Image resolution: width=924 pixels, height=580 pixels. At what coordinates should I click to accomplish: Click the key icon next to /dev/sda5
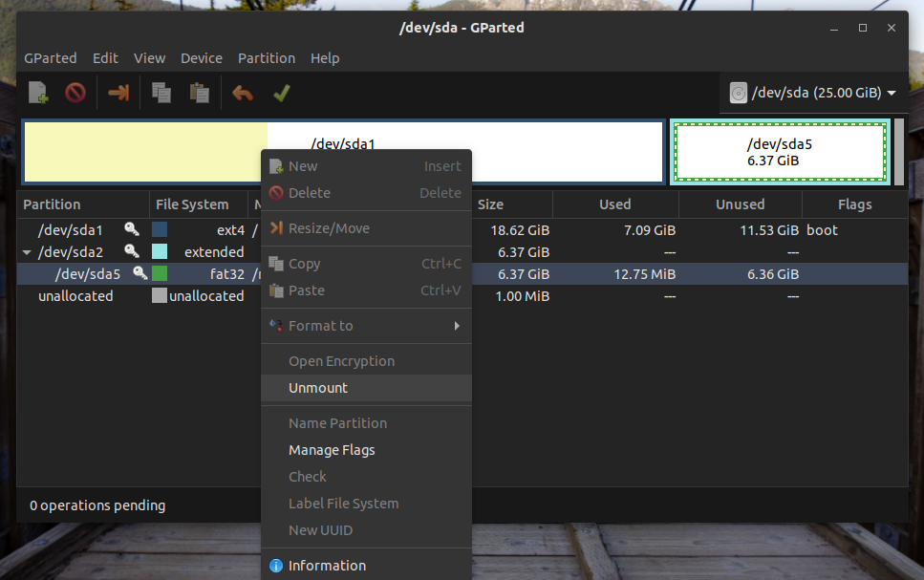pos(140,273)
